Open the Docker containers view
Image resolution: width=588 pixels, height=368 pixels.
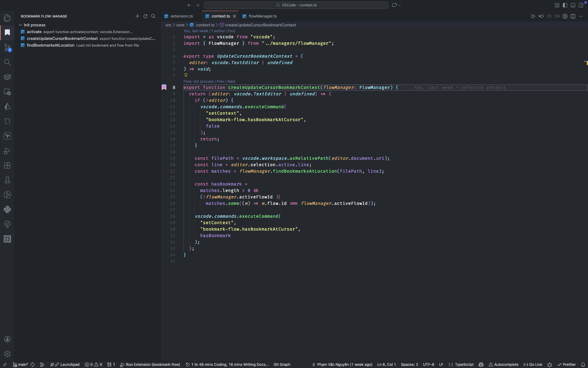click(x=7, y=77)
